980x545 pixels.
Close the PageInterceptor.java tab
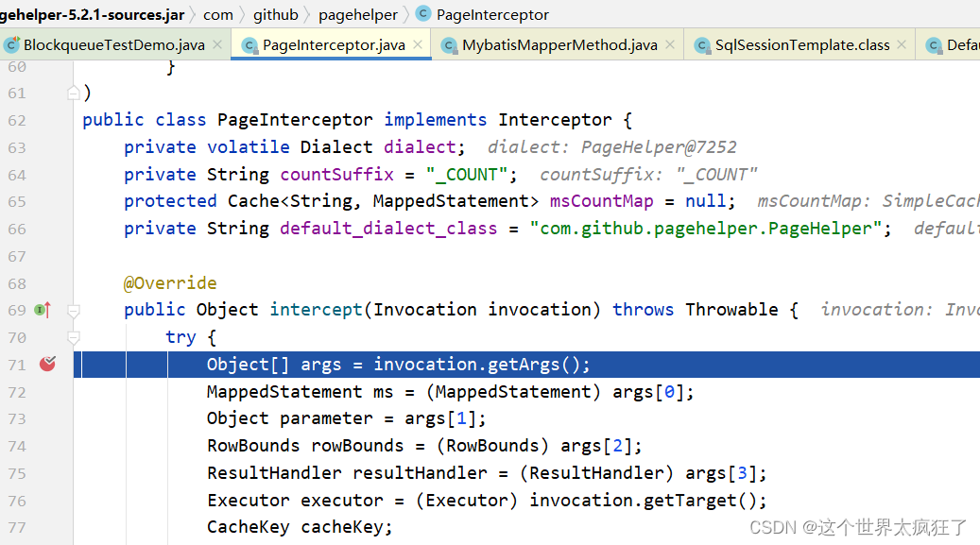pos(418,44)
